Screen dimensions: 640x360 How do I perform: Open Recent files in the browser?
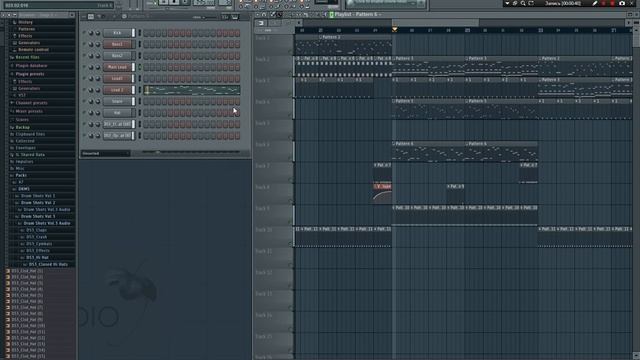point(27,58)
